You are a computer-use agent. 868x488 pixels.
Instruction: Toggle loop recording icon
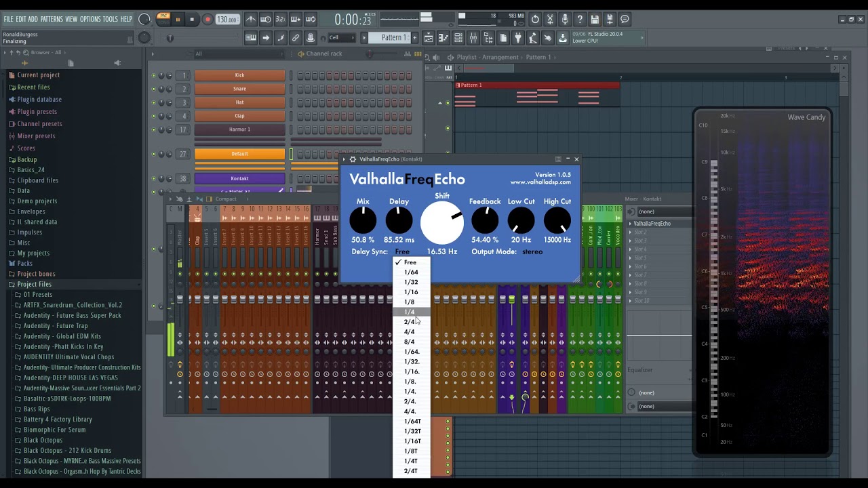[311, 20]
